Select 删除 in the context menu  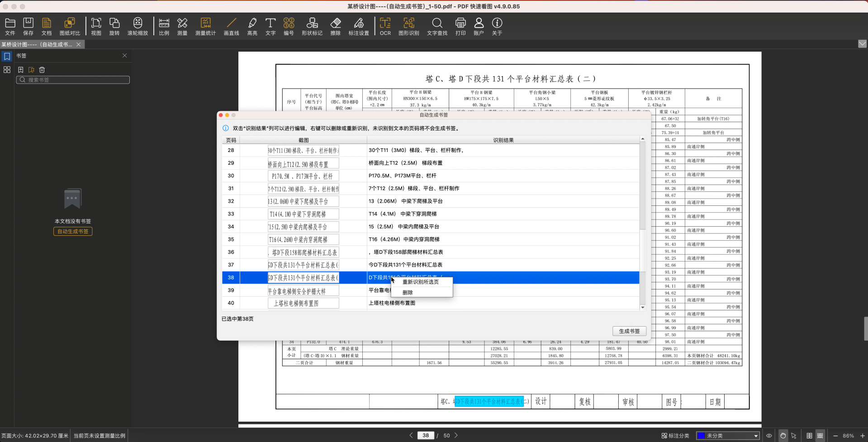(x=408, y=293)
